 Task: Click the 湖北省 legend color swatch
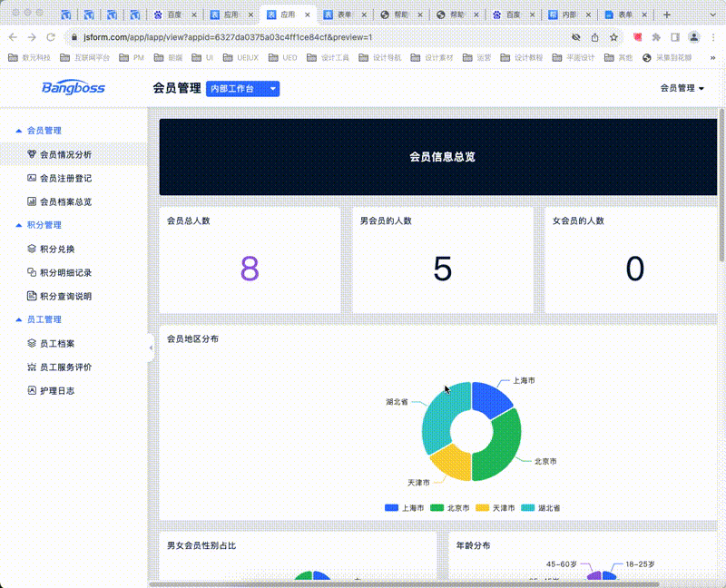(x=528, y=508)
